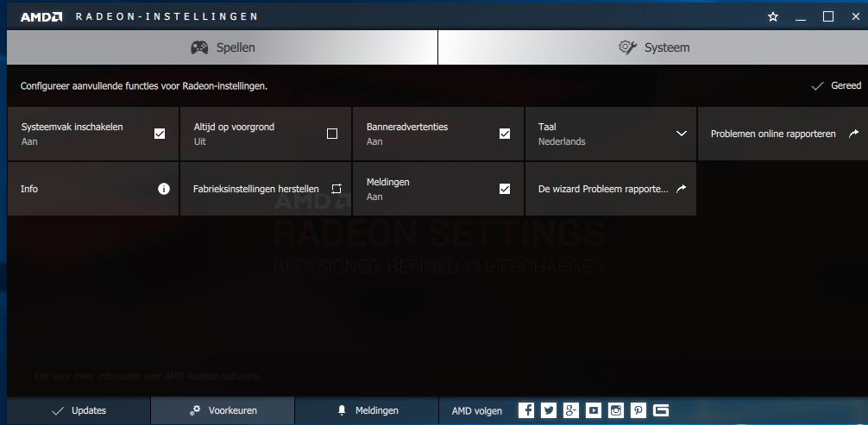This screenshot has height=425, width=868.
Task: Click the AMD logo in title bar
Action: (41, 16)
